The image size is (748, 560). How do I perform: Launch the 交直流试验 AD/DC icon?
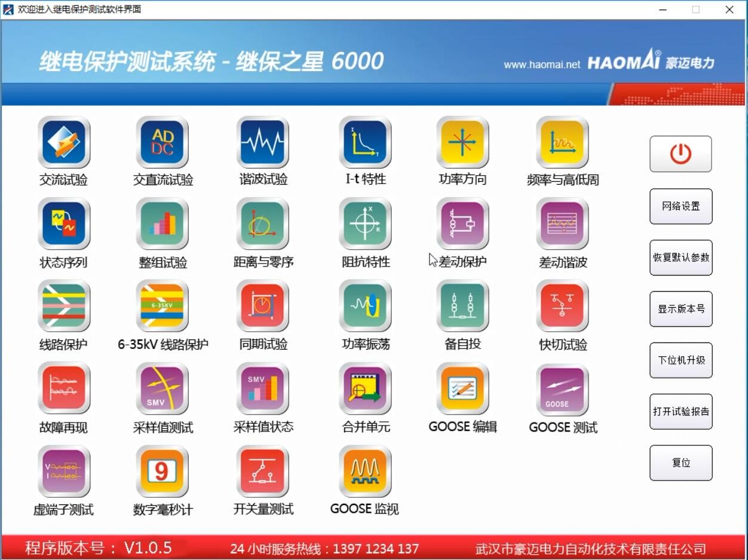click(163, 142)
